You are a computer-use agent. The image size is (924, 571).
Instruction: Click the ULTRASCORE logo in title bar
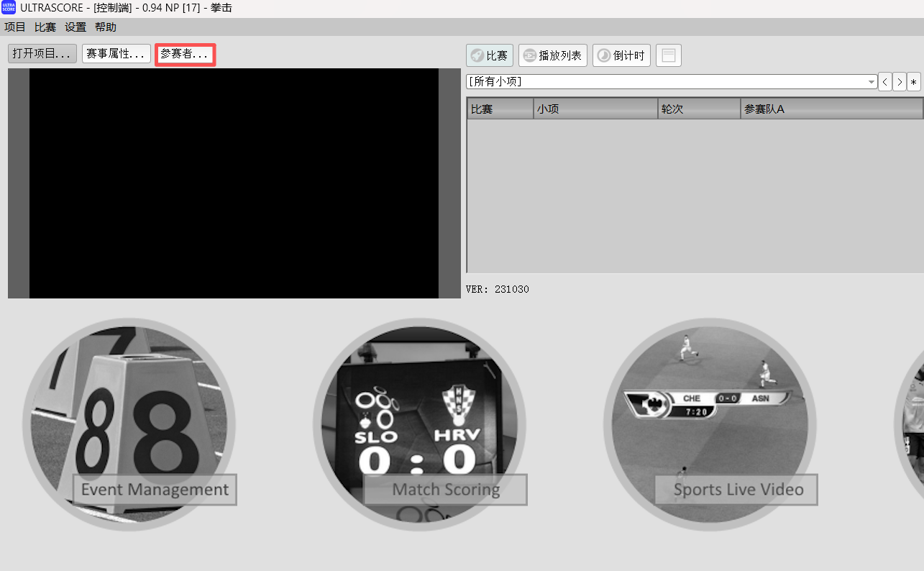(x=9, y=8)
